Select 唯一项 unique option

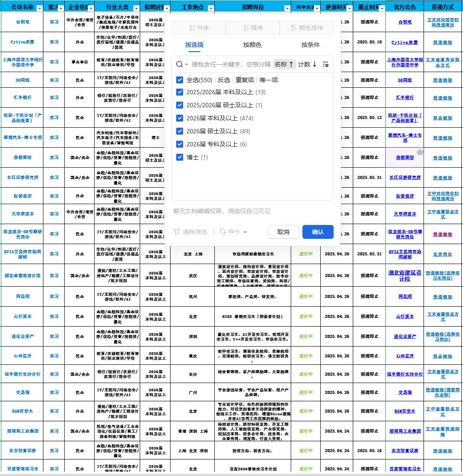tap(269, 80)
